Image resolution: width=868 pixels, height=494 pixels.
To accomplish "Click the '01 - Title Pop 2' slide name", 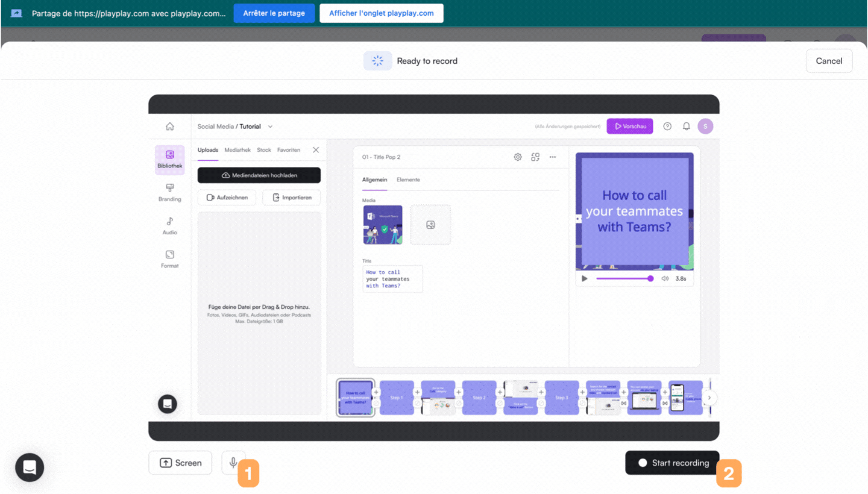I will coord(381,157).
